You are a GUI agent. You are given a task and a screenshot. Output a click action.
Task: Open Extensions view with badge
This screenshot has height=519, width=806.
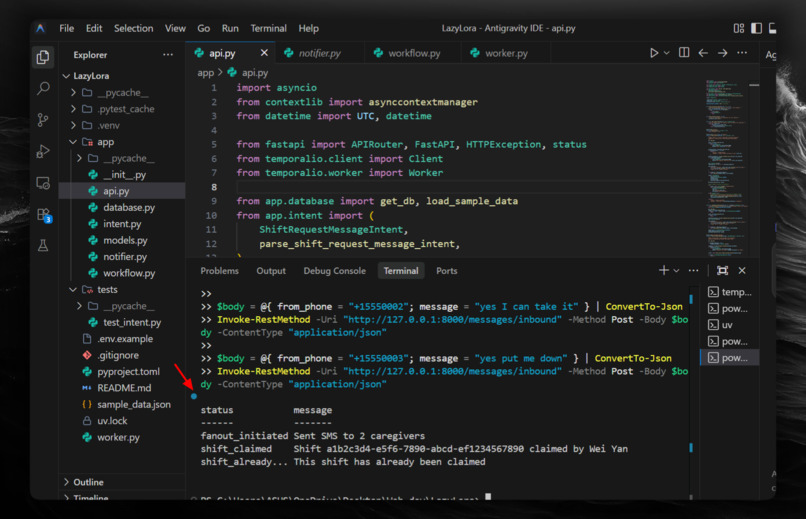point(44,215)
